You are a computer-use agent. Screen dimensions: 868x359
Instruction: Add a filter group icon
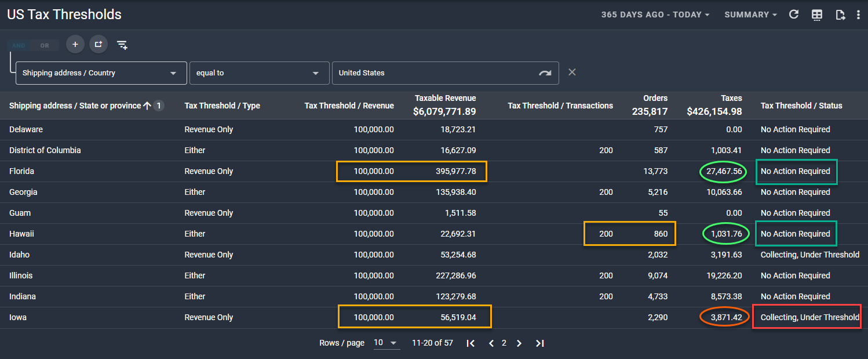(99, 44)
